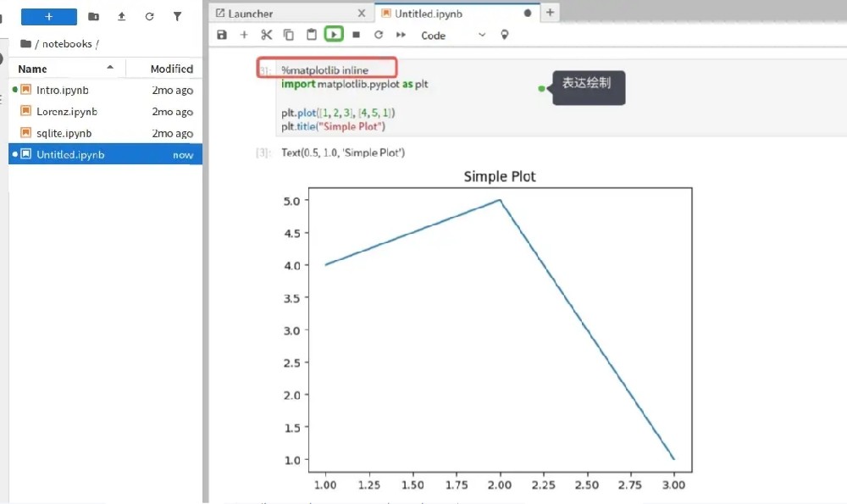Open the Code cell type dropdown
847x504 pixels.
click(453, 35)
